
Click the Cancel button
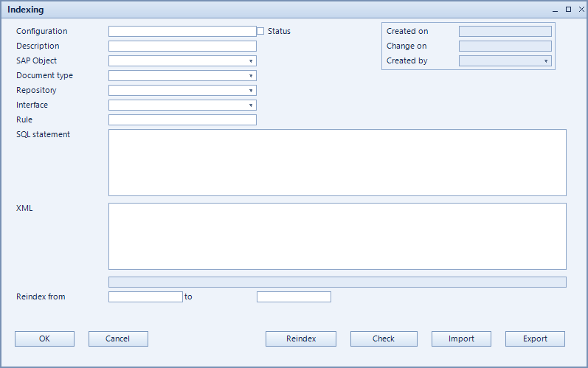(118, 339)
